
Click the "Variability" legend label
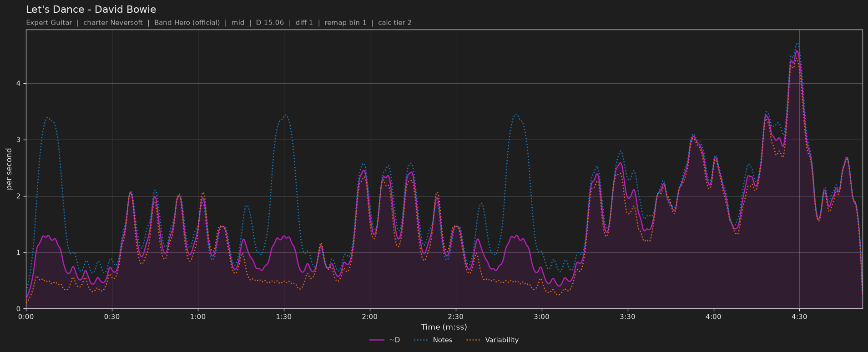coord(502,340)
